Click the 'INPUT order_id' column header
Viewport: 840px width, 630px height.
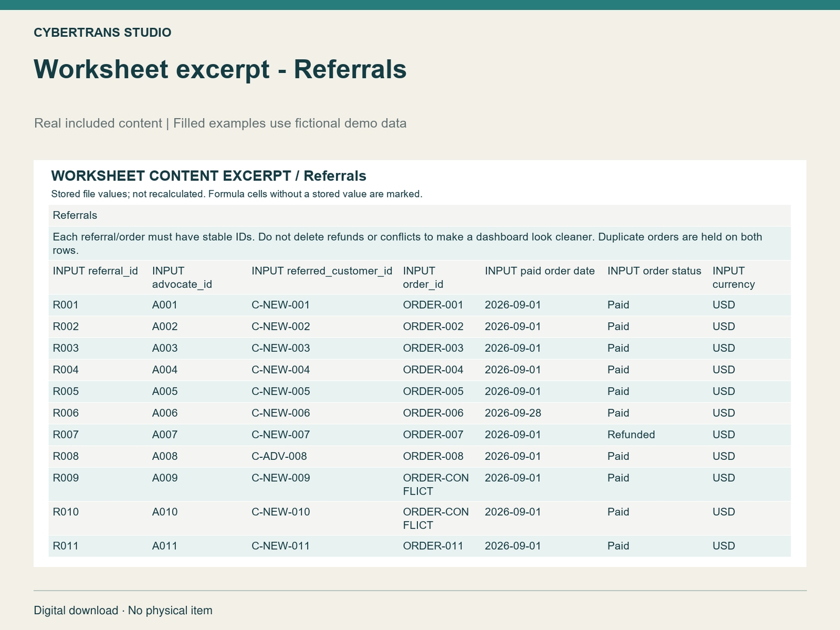(423, 278)
